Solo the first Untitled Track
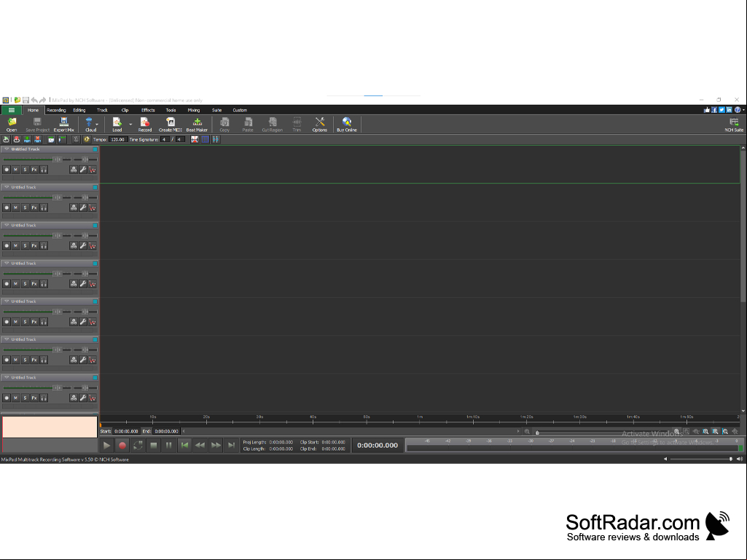 point(26,170)
